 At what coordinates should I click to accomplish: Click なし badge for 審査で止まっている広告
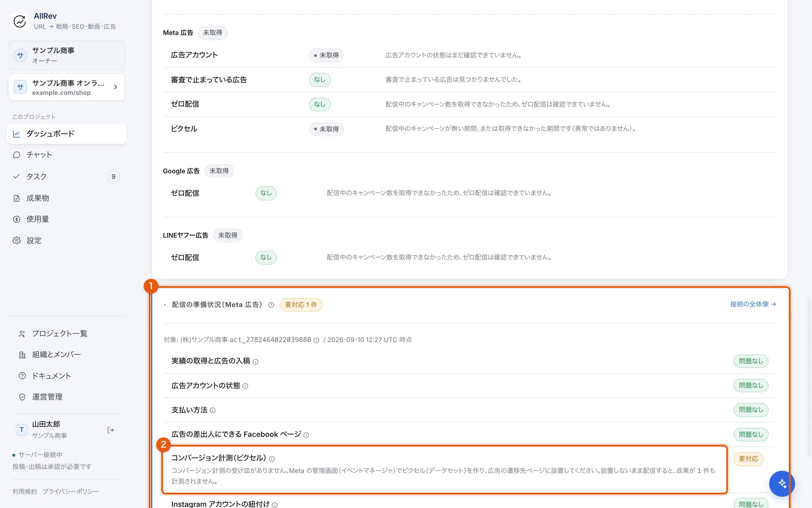coord(320,80)
